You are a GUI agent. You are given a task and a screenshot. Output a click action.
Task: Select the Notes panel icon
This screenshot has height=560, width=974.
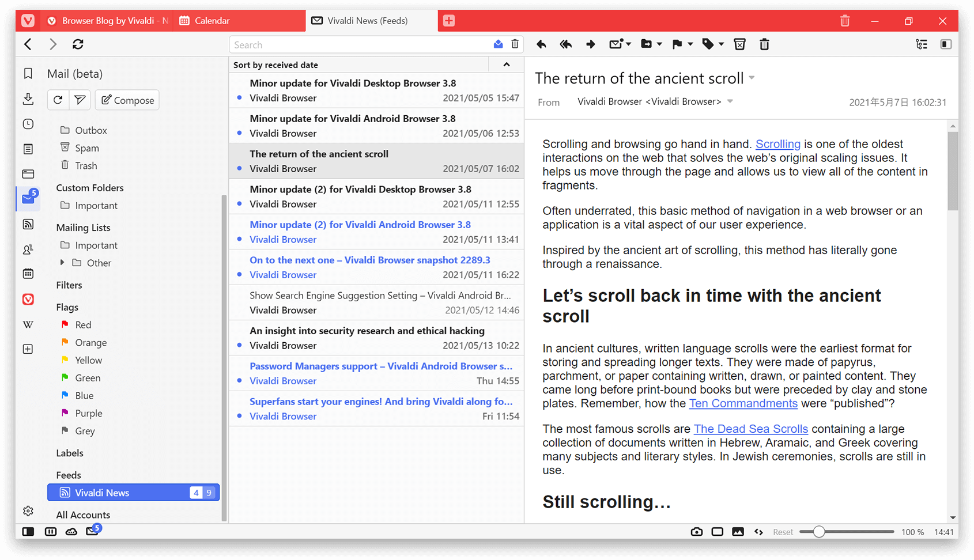(x=28, y=149)
